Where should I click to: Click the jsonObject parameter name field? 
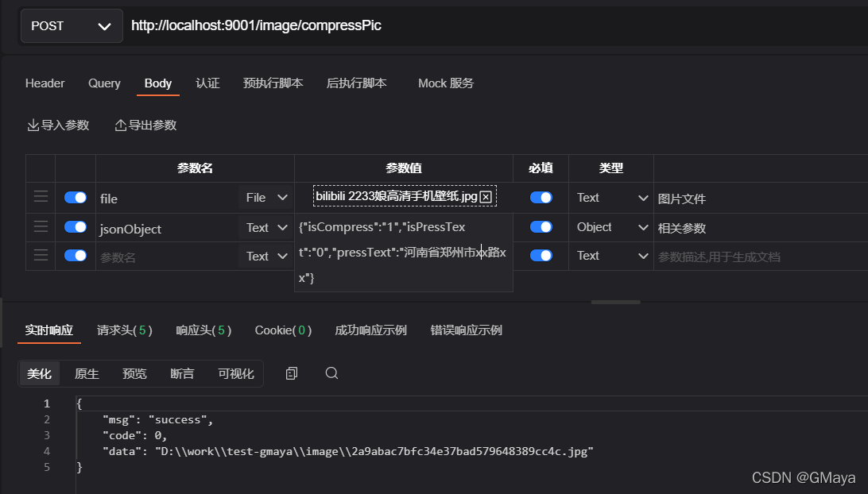[168, 229]
